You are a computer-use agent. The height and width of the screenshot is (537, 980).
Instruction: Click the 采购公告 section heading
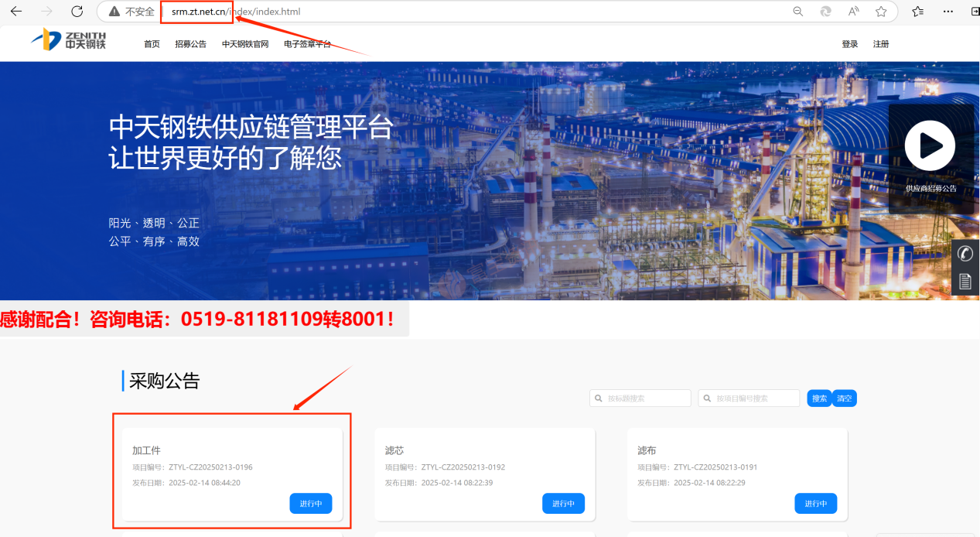click(164, 381)
